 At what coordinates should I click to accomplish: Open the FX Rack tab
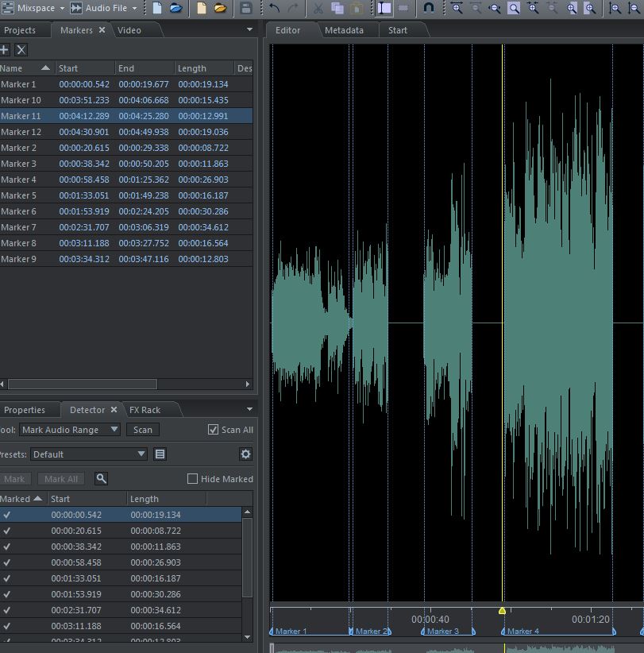145,410
